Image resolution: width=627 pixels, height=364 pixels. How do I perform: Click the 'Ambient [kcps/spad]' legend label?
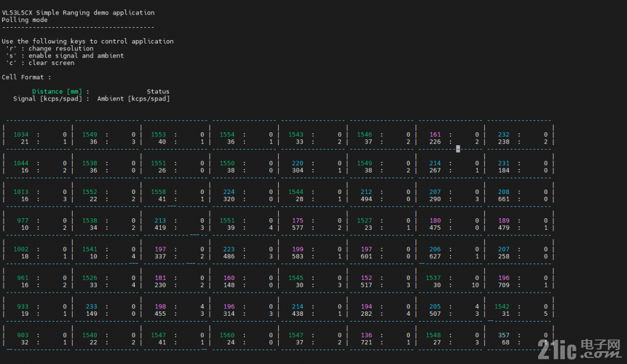pos(134,99)
